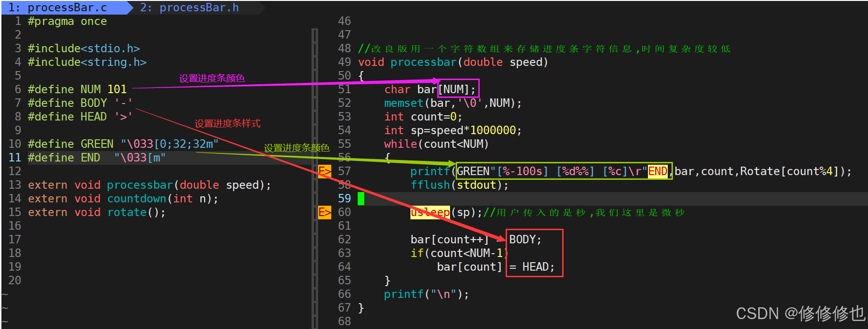Click 'while(count<NUM)' on line 55
The image size is (868, 329).
click(x=436, y=144)
